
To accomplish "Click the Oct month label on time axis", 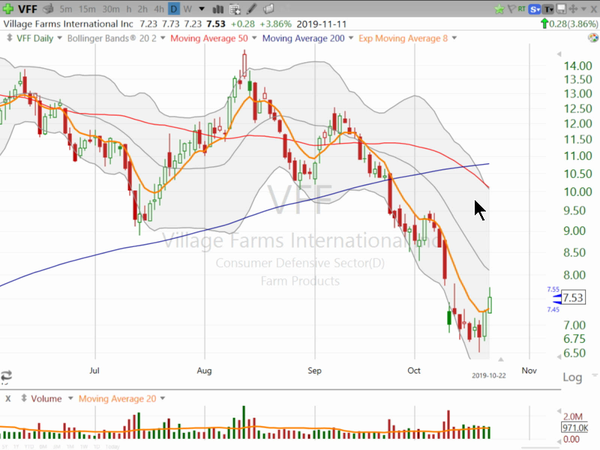I will point(414,370).
